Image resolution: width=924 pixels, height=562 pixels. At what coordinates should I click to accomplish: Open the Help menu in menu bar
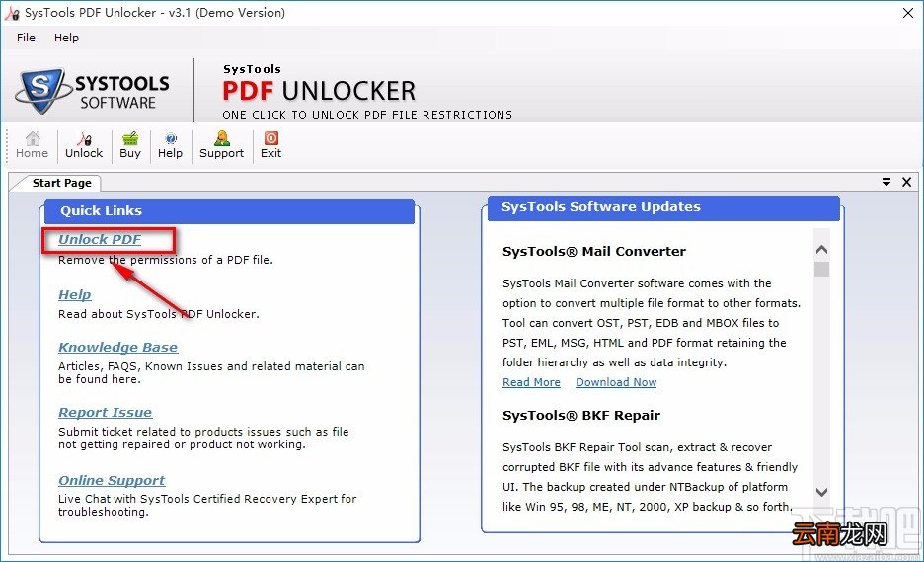click(x=66, y=38)
